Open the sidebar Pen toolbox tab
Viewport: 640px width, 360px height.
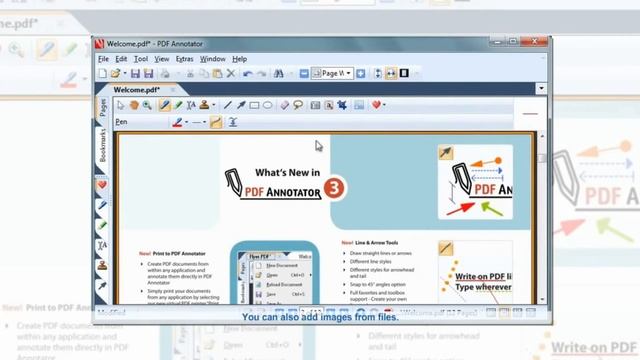click(x=102, y=205)
